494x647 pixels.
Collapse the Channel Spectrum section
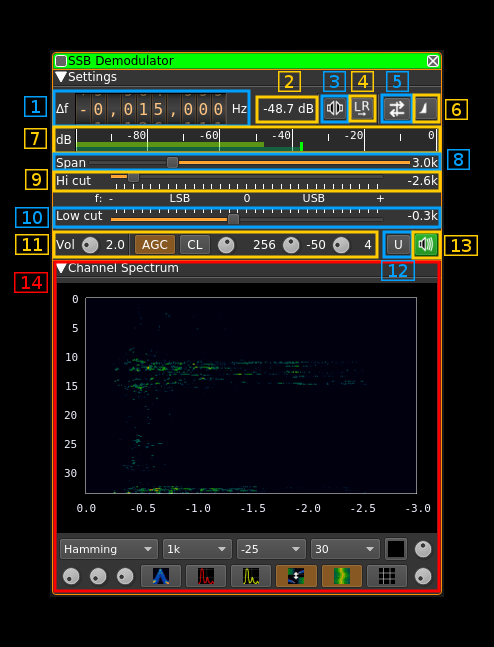pyautogui.click(x=61, y=268)
